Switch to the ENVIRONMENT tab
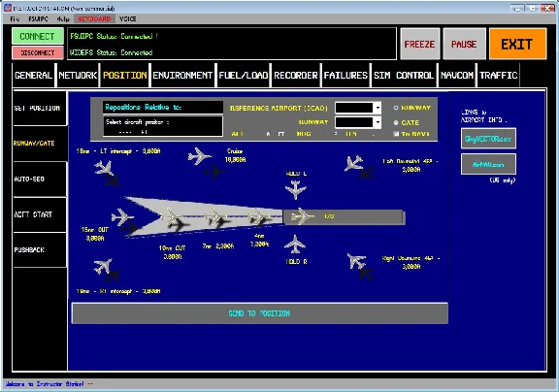559x392 pixels. 182,75
